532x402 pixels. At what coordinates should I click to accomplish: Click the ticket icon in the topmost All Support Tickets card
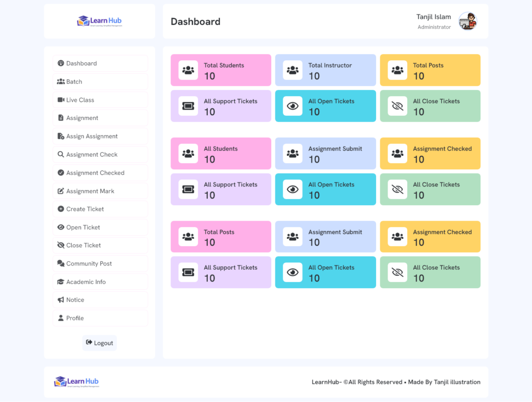pyautogui.click(x=188, y=106)
